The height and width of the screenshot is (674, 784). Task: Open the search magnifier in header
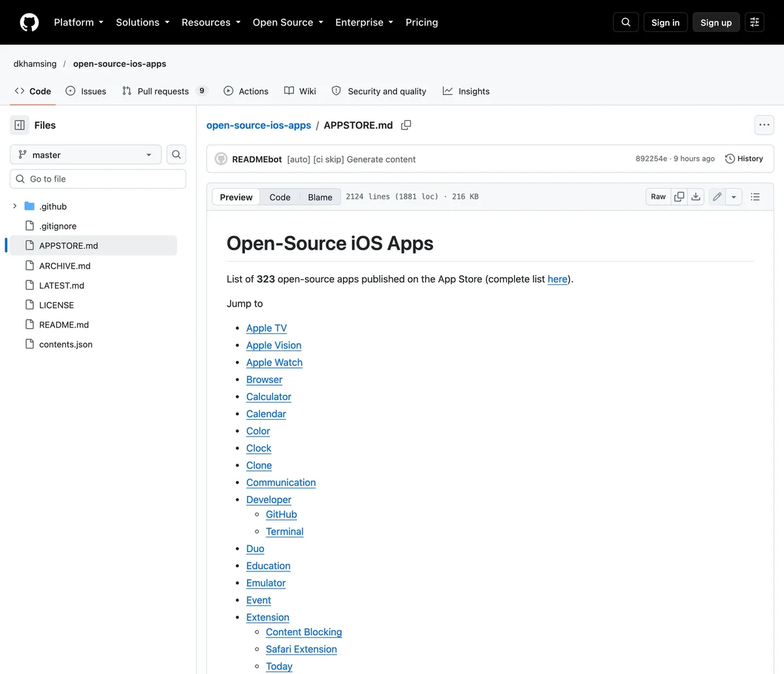pos(626,22)
